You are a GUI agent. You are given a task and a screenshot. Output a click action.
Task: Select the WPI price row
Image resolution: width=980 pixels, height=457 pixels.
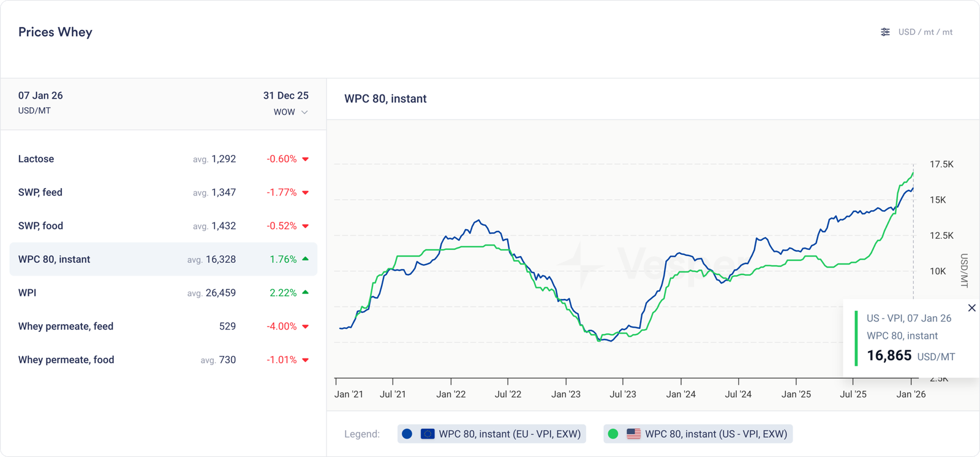click(163, 293)
